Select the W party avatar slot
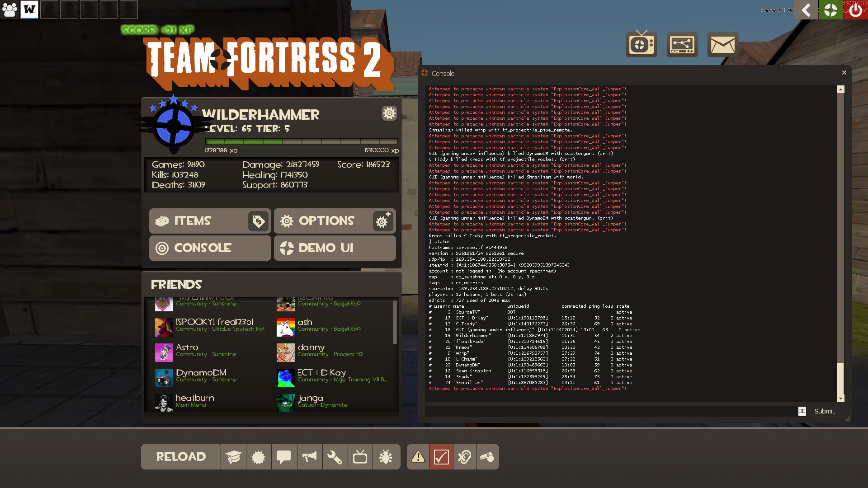This screenshot has width=868, height=488. (x=29, y=9)
